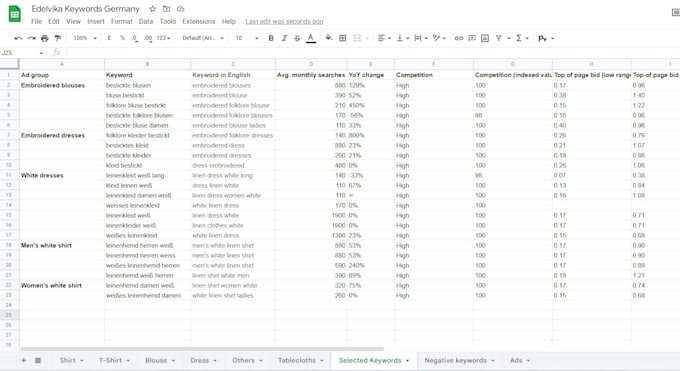Click the Redo icon
Screen dimensions: 680x371
point(32,38)
